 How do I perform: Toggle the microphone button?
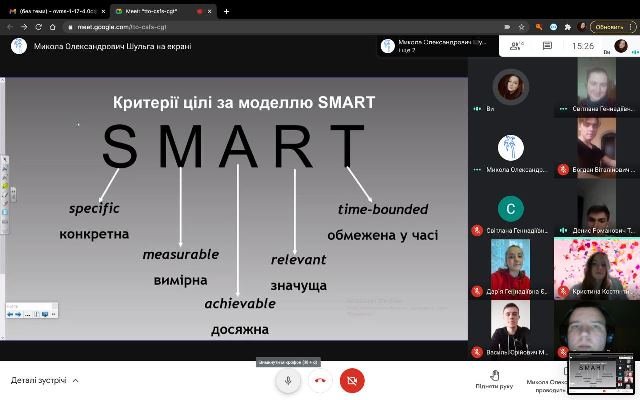pos(288,380)
